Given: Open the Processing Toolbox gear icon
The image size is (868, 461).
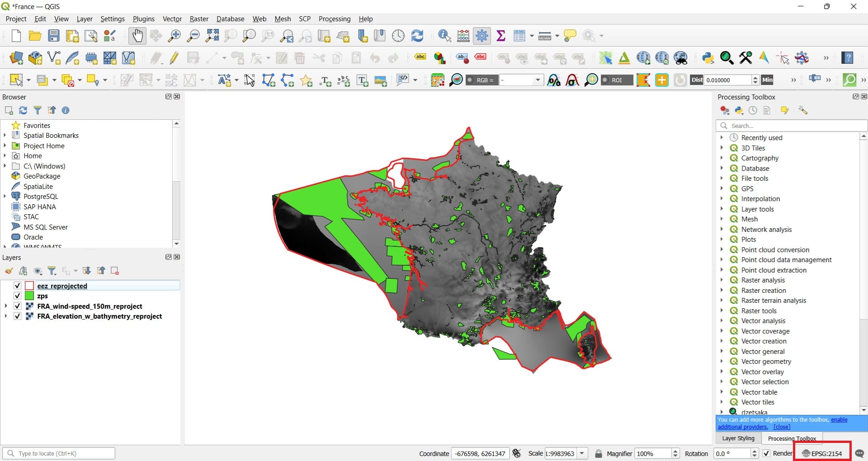Looking at the screenshot, I should [482, 36].
